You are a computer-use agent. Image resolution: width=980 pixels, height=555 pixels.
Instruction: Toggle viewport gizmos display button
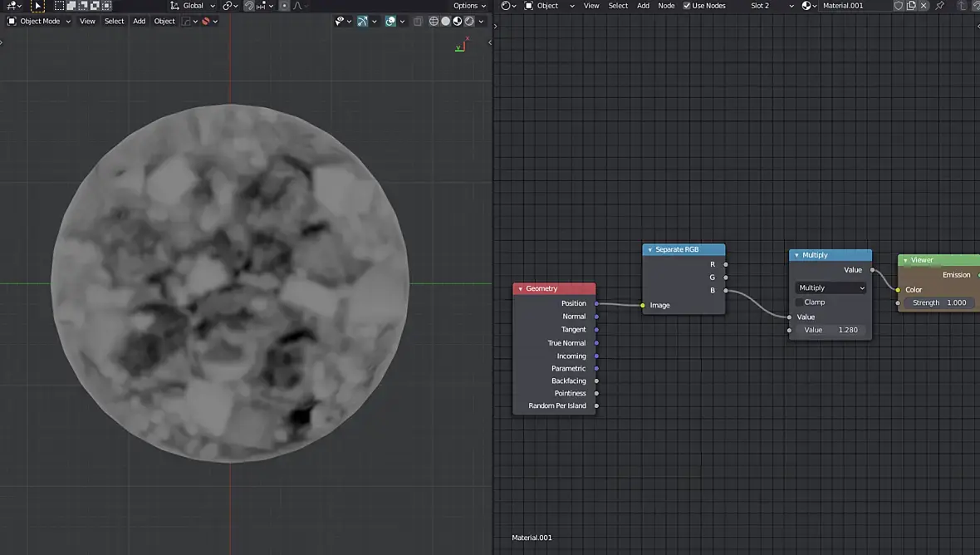click(363, 21)
